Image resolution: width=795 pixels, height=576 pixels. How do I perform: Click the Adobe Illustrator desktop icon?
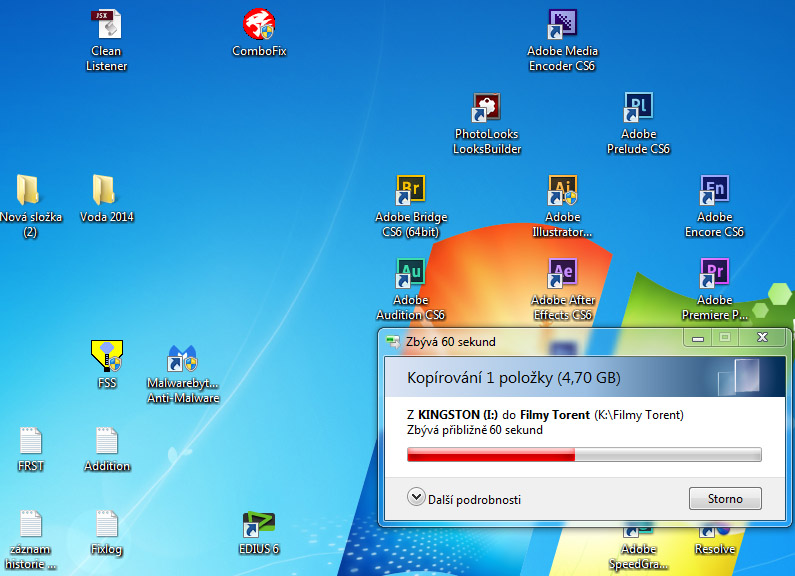tap(562, 190)
